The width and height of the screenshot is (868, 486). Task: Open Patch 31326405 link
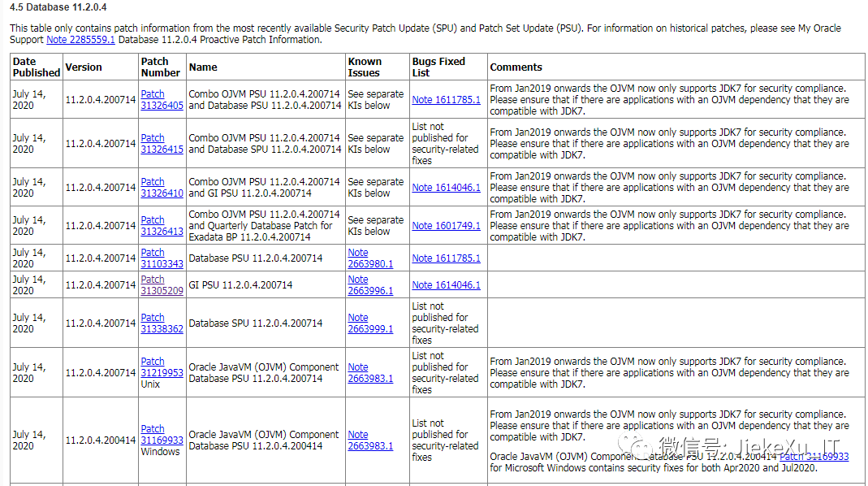(x=162, y=100)
